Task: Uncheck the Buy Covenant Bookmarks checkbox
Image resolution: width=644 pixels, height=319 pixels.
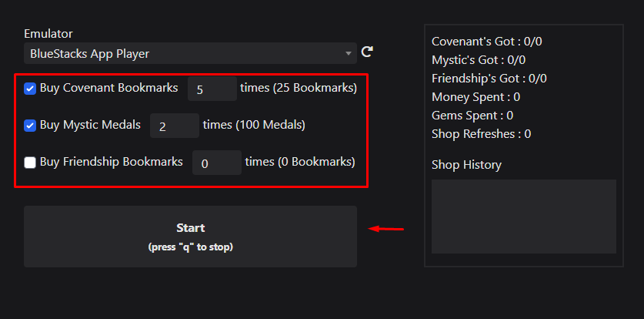Action: tap(30, 89)
